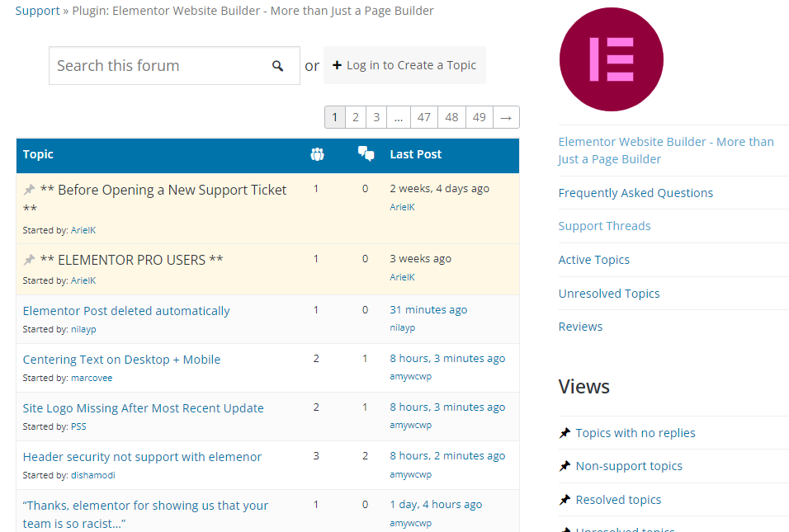Screen dimensions: 789x532
Task: Click the 3 weeks ago last post
Action: pos(420,258)
